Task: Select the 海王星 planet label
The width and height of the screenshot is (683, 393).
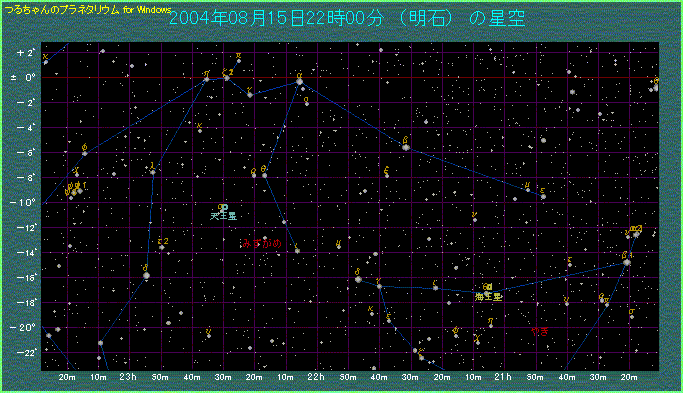Action: [x=488, y=297]
